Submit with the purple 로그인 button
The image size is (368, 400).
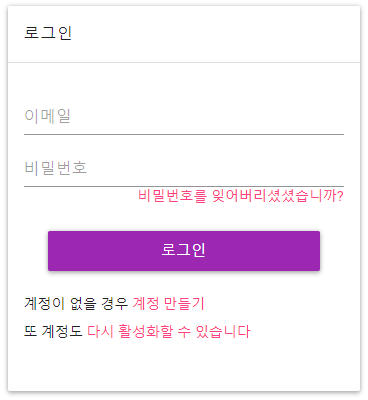coord(184,251)
